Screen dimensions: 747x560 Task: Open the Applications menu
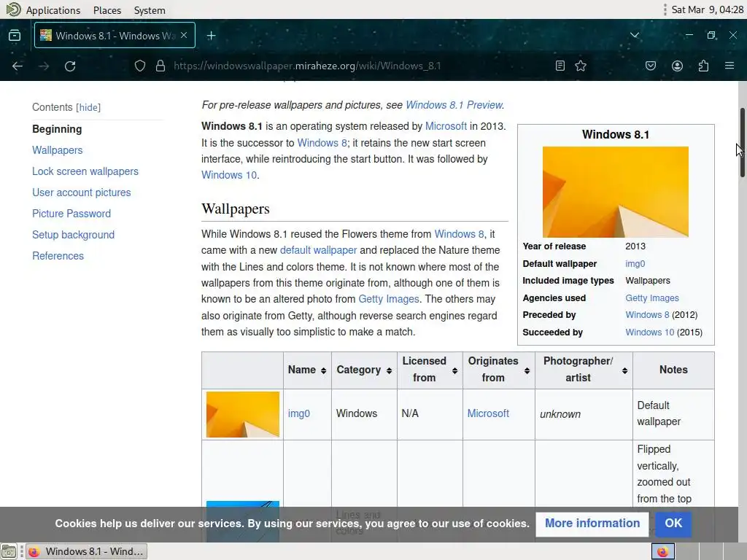53,10
